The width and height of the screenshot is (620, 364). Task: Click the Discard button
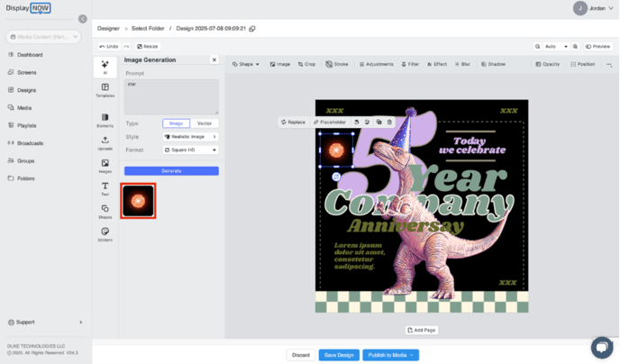point(301,355)
